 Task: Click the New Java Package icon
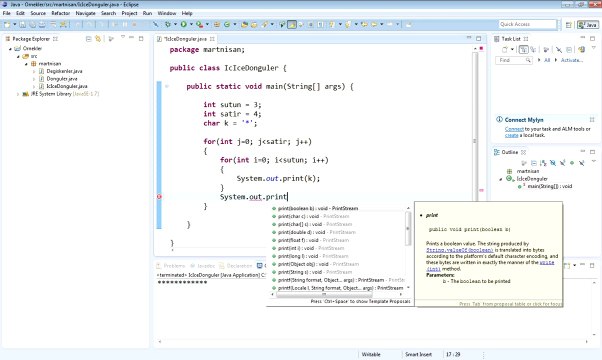(217, 24)
